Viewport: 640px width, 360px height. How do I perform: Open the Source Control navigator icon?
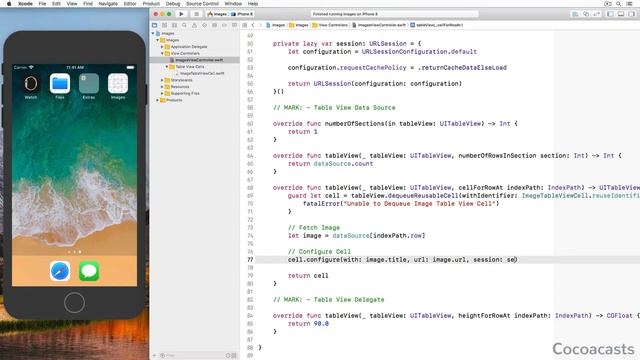tap(164, 25)
